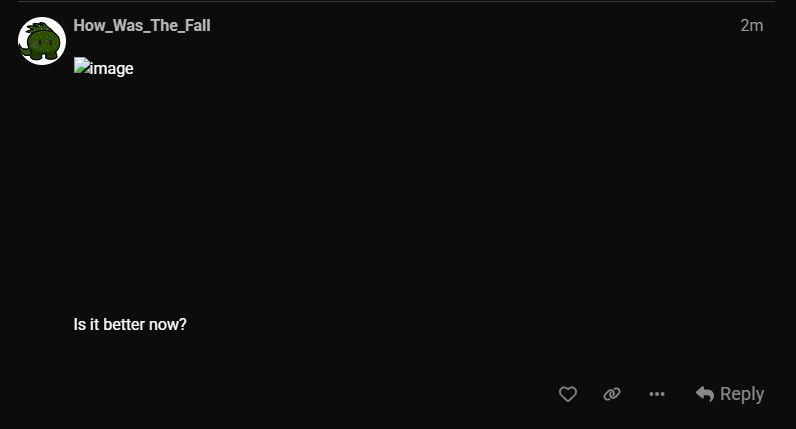
Task: Click the "2m" post timestamp
Action: 752,26
